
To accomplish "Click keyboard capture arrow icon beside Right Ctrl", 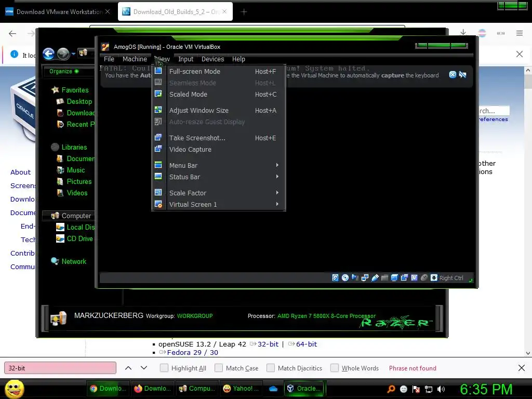I will click(x=434, y=278).
